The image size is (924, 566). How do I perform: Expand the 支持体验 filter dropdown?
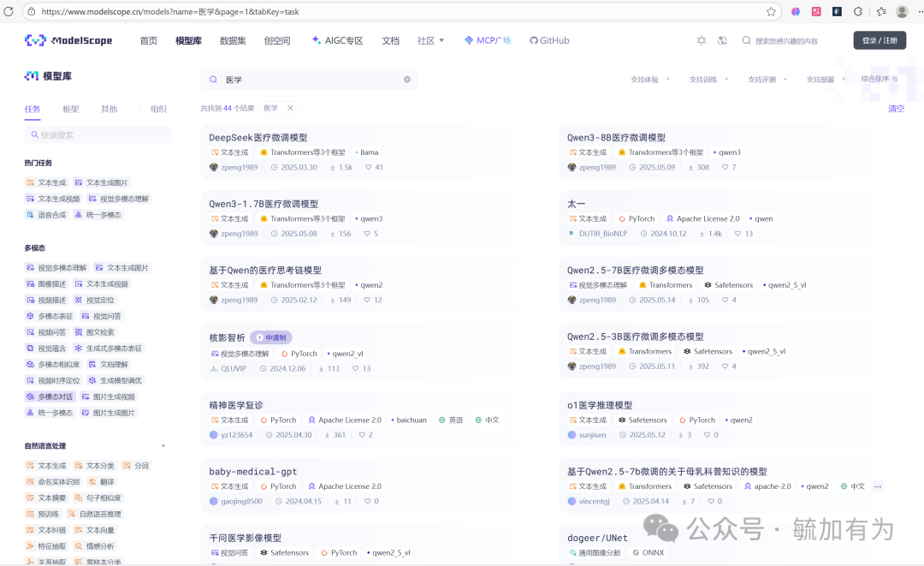[x=650, y=80]
